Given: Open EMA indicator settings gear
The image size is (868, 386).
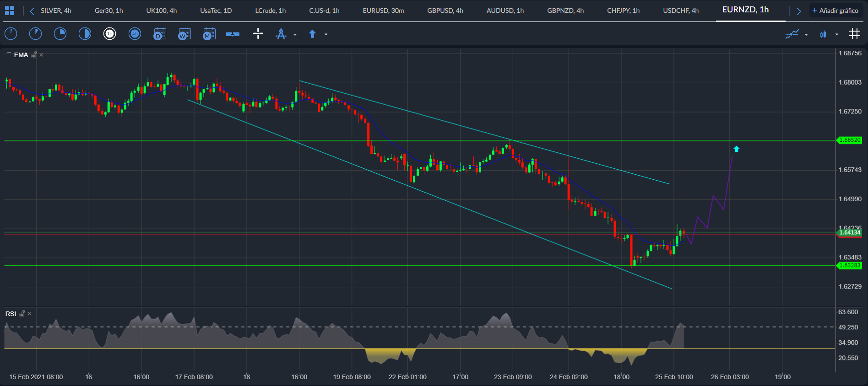Looking at the screenshot, I should click(x=34, y=55).
